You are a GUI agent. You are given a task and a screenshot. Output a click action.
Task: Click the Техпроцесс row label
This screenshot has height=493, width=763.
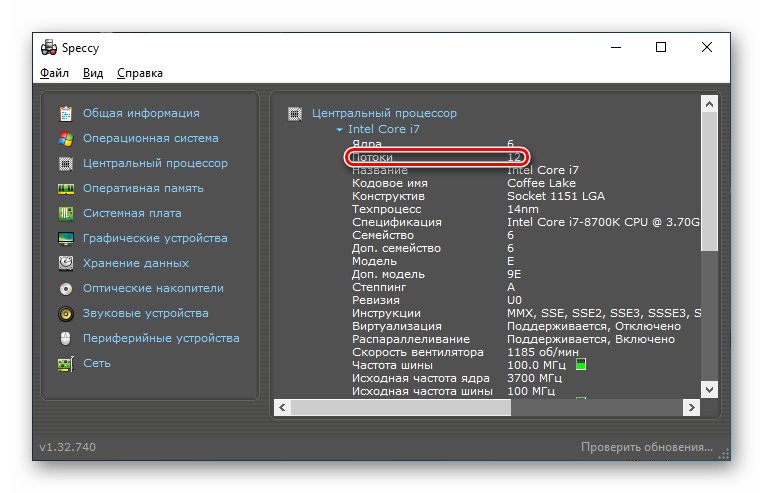click(386, 209)
